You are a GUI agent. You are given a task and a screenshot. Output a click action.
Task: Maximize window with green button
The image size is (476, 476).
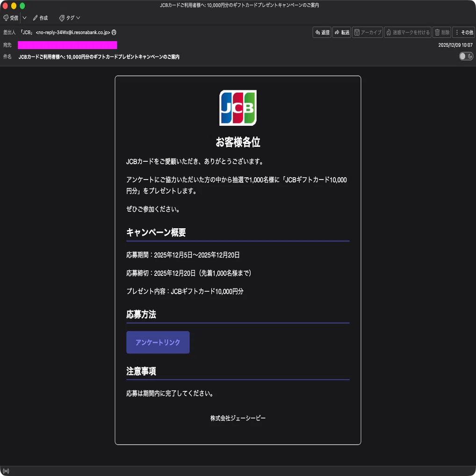22,6
